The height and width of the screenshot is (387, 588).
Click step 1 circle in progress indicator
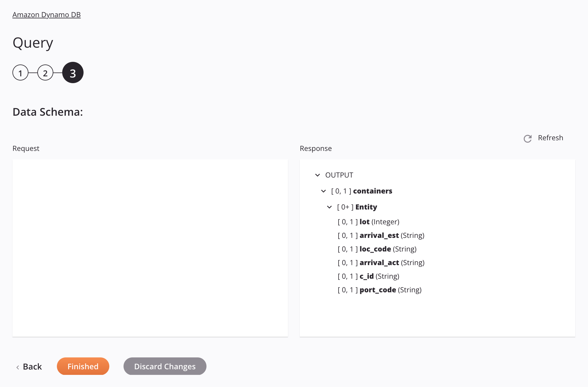tap(20, 72)
